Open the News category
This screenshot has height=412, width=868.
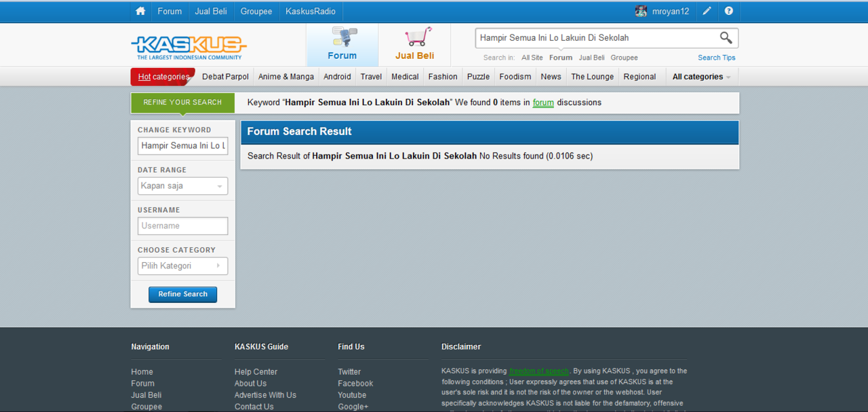(x=551, y=77)
